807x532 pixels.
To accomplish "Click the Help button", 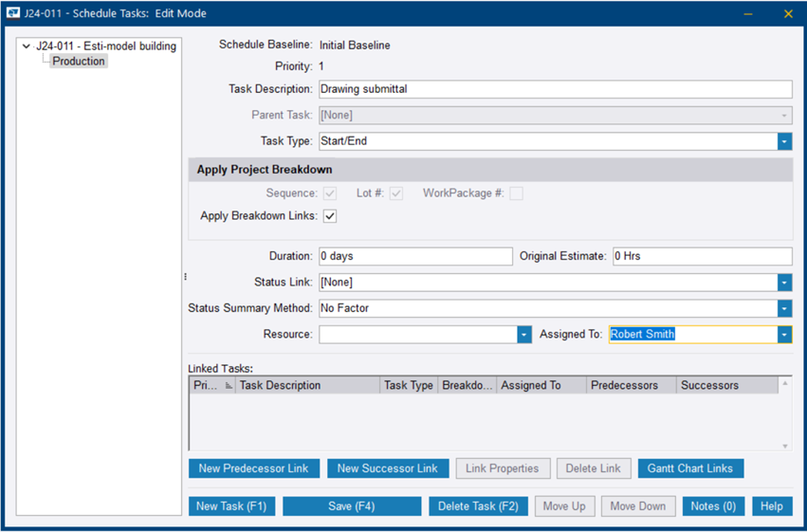I will coord(772,506).
